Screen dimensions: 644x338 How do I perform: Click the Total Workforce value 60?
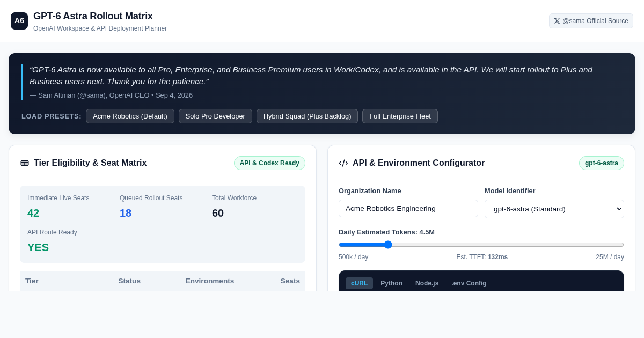[x=218, y=213]
